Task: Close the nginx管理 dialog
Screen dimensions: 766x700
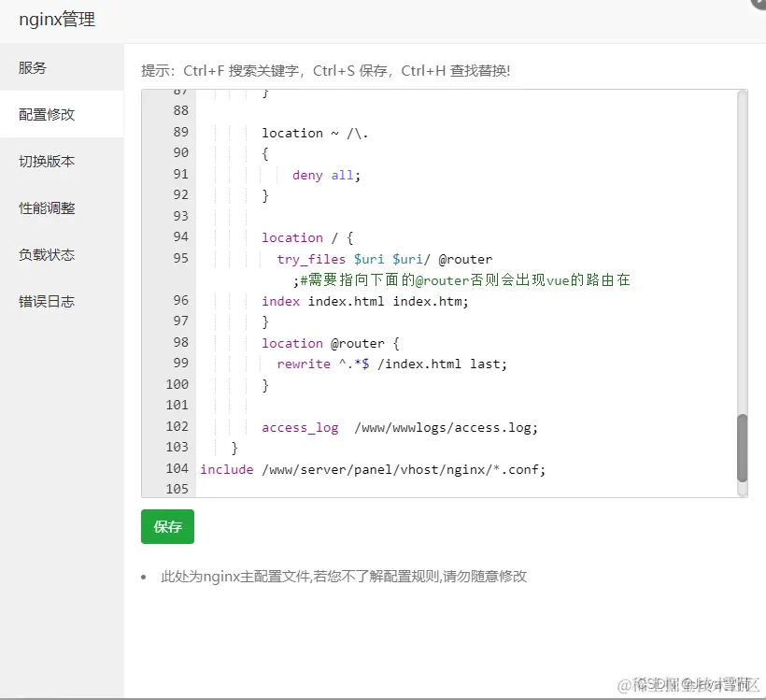Action: (x=760, y=3)
